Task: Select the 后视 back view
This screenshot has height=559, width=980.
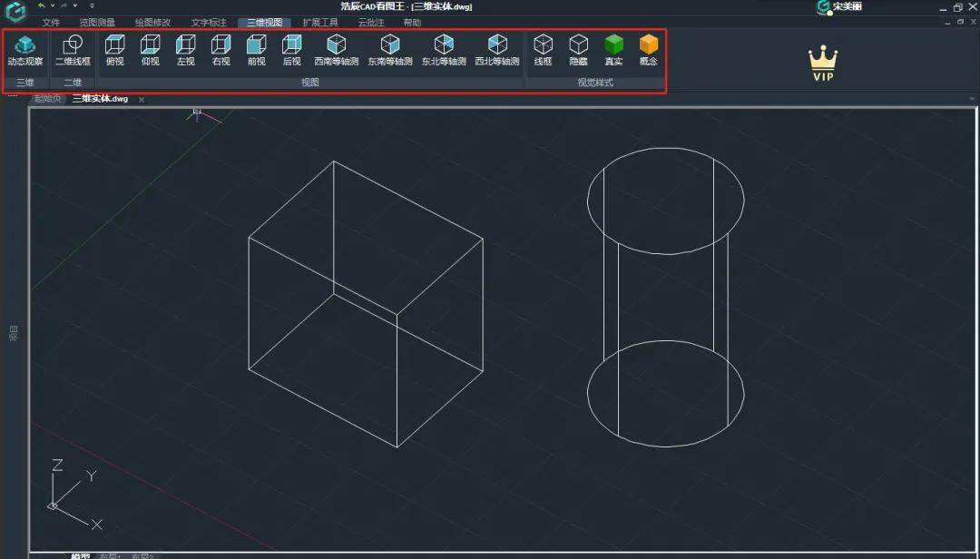Action: pyautogui.click(x=292, y=51)
